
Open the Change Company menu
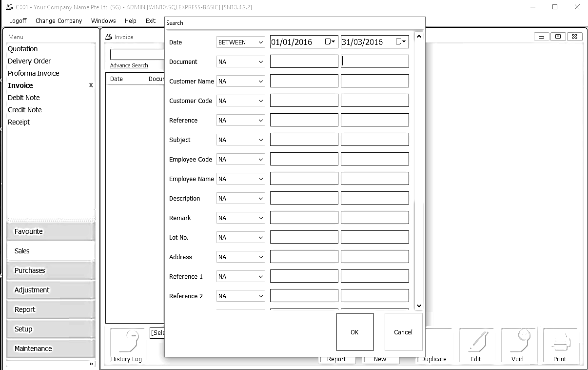click(x=59, y=21)
